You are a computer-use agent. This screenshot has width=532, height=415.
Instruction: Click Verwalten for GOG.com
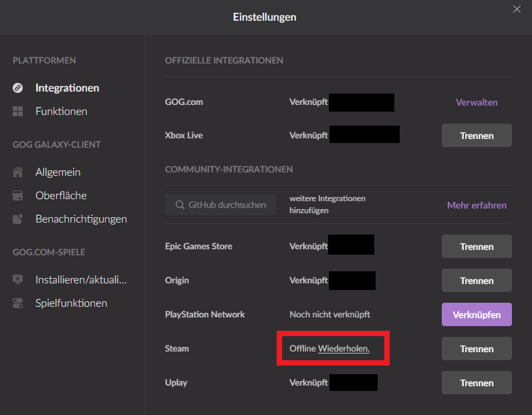(477, 102)
